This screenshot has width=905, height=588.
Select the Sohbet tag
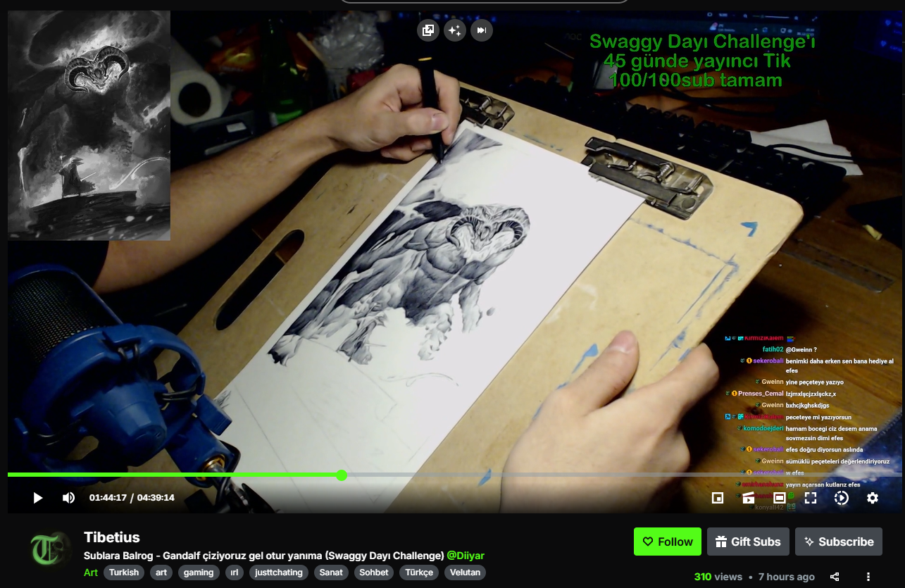(x=374, y=573)
